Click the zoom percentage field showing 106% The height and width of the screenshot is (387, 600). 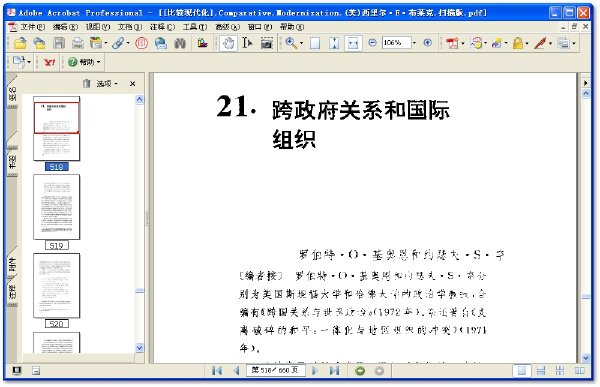tap(396, 43)
